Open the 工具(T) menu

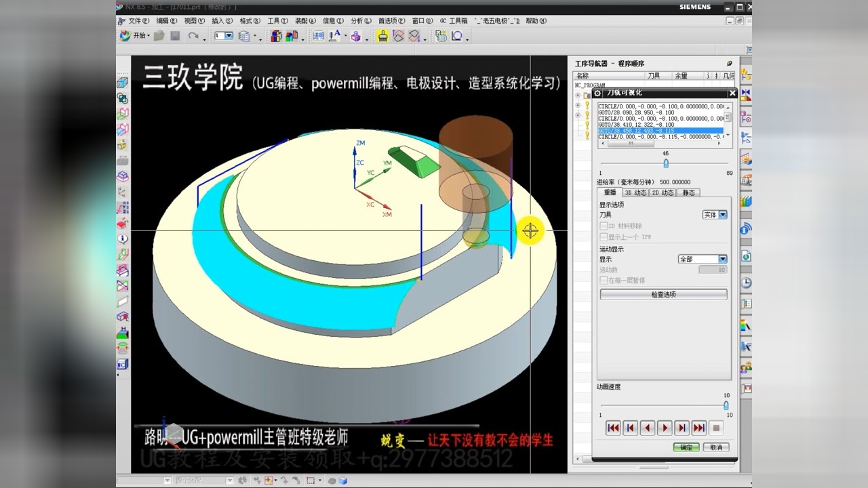point(278,21)
